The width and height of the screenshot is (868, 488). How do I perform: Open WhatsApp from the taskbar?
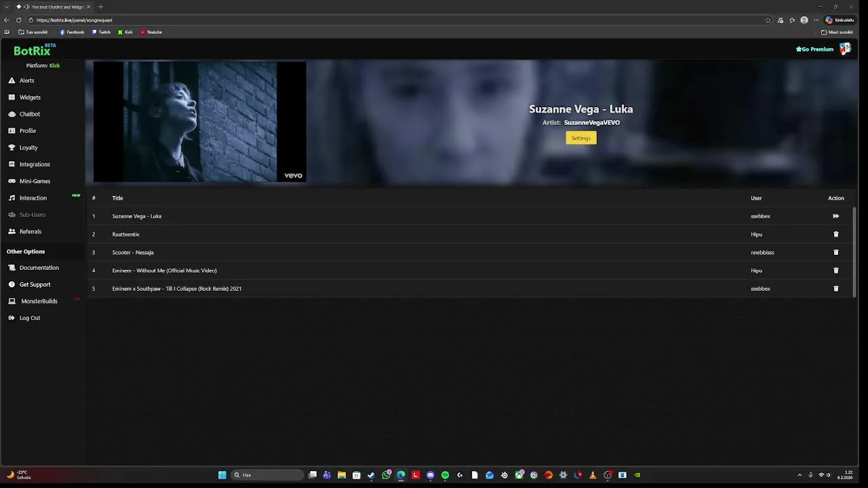coord(387,475)
